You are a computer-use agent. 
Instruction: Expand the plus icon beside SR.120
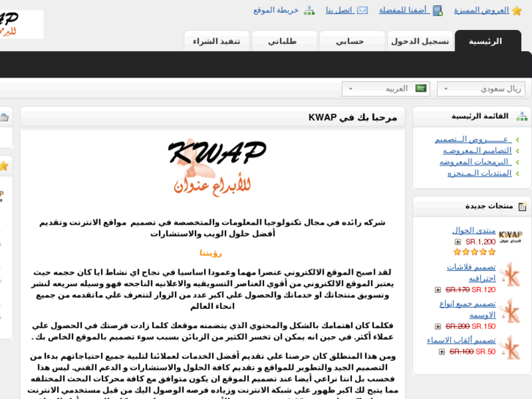point(438,290)
